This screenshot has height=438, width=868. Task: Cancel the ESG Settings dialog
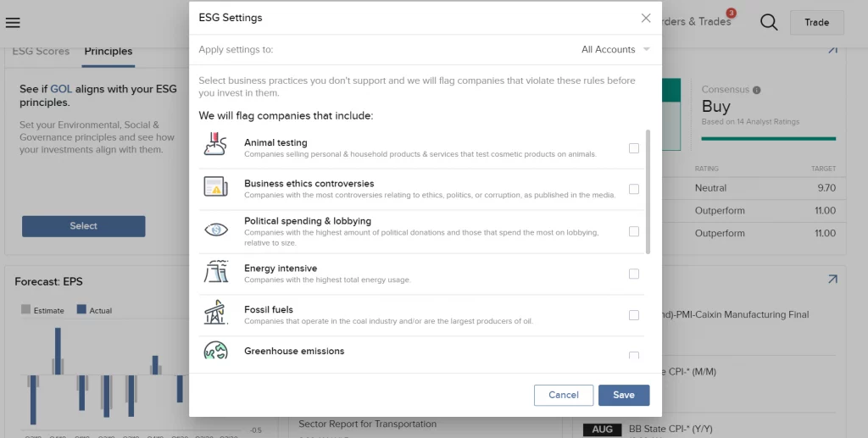(563, 395)
